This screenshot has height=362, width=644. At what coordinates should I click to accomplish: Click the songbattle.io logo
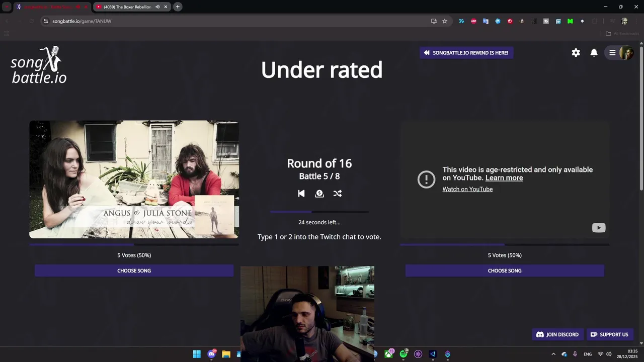pyautogui.click(x=39, y=65)
